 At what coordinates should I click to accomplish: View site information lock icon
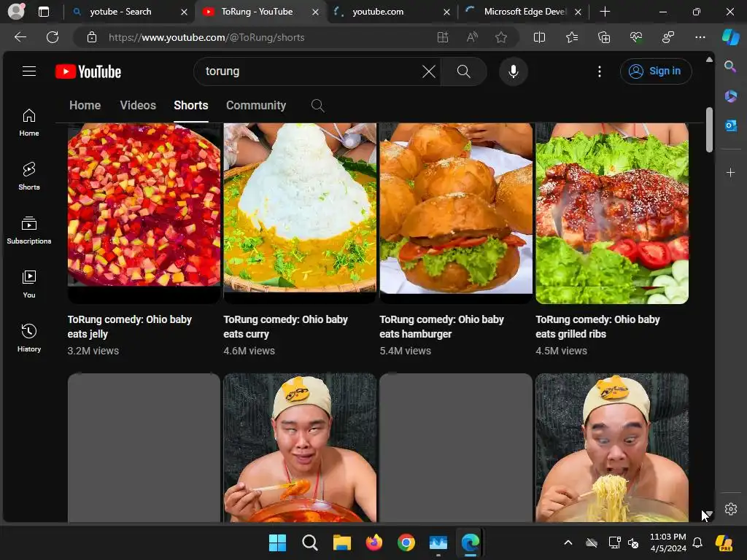[x=92, y=37]
